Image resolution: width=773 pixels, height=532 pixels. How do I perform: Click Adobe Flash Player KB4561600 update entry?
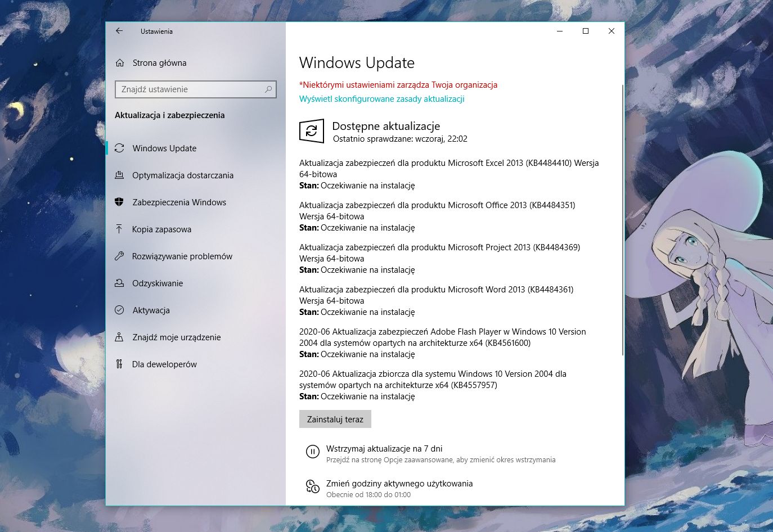[443, 343]
